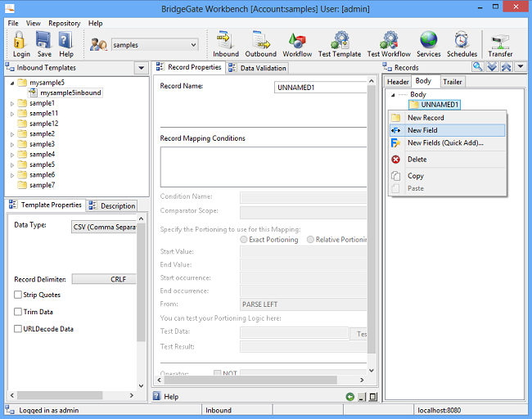Open the View menu

pos(33,23)
